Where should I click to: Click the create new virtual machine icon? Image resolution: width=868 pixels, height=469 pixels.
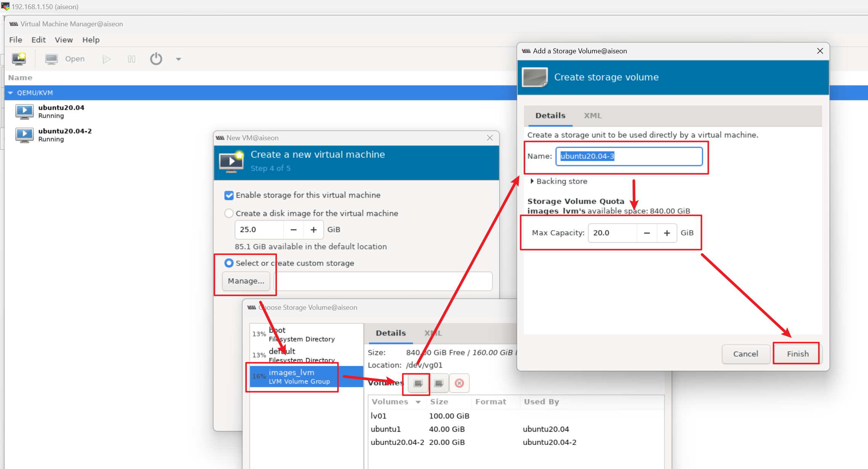pos(19,59)
